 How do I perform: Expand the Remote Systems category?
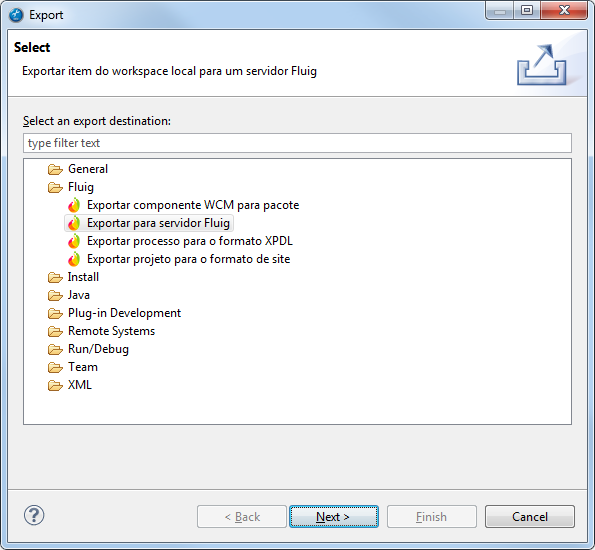tap(111, 331)
